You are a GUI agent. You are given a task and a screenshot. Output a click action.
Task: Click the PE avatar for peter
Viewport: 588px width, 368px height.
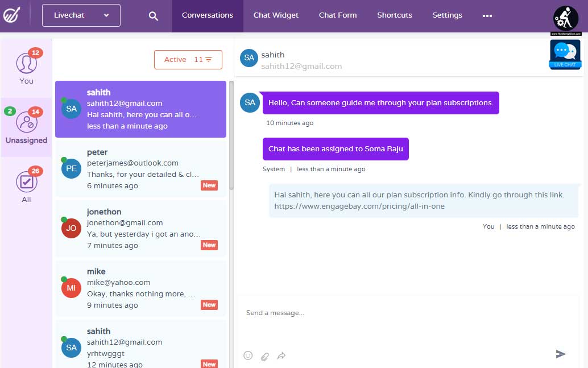click(x=71, y=168)
